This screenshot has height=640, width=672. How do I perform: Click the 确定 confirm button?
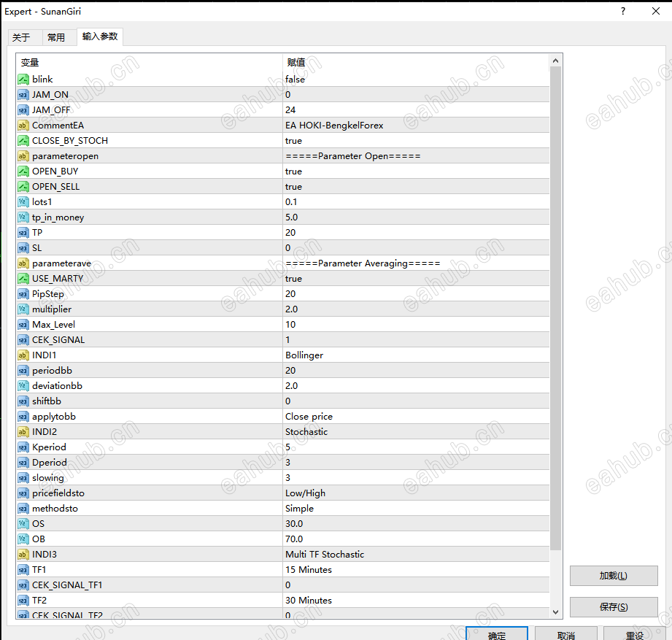(x=497, y=634)
